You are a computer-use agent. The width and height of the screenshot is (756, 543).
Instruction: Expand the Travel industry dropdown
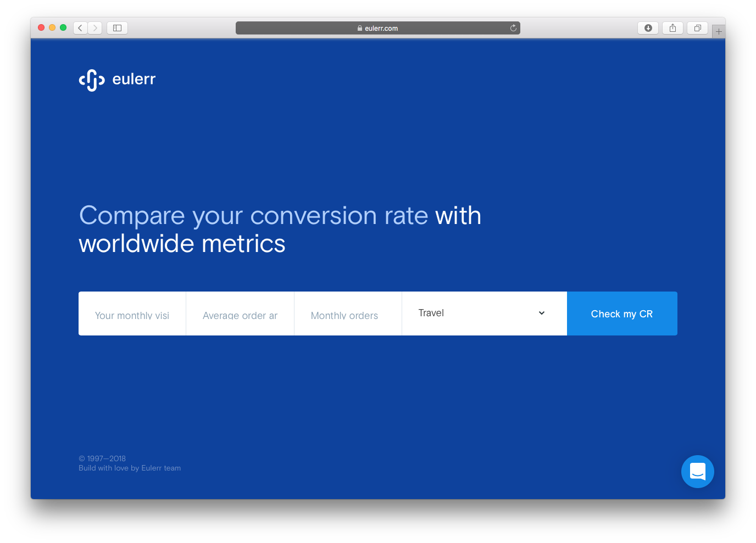[484, 314]
